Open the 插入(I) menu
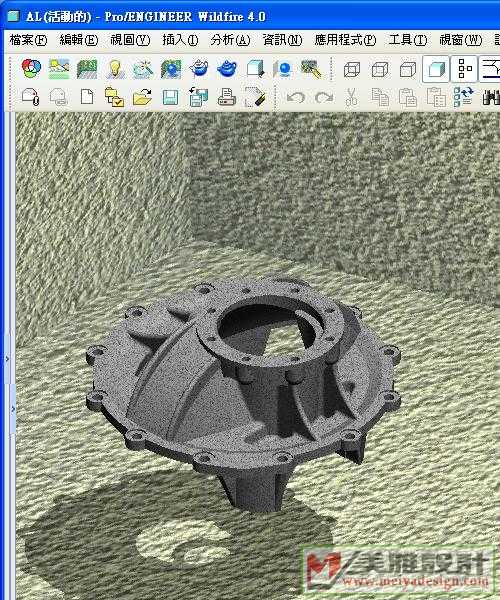 point(180,40)
